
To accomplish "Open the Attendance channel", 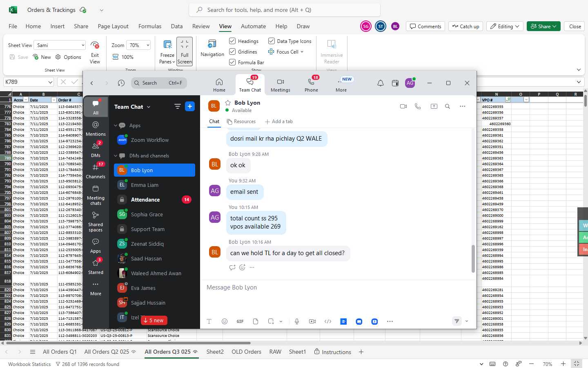I will (x=154, y=200).
